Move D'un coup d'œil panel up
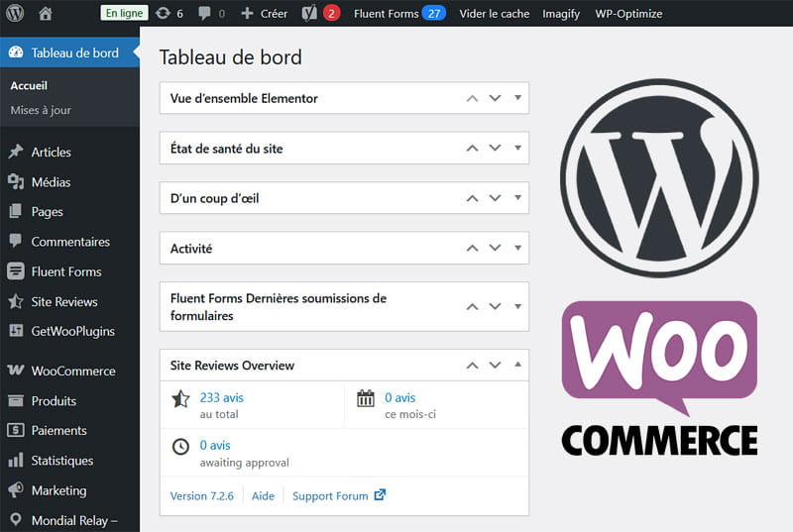Screen dimensions: 793x532 coord(473,198)
